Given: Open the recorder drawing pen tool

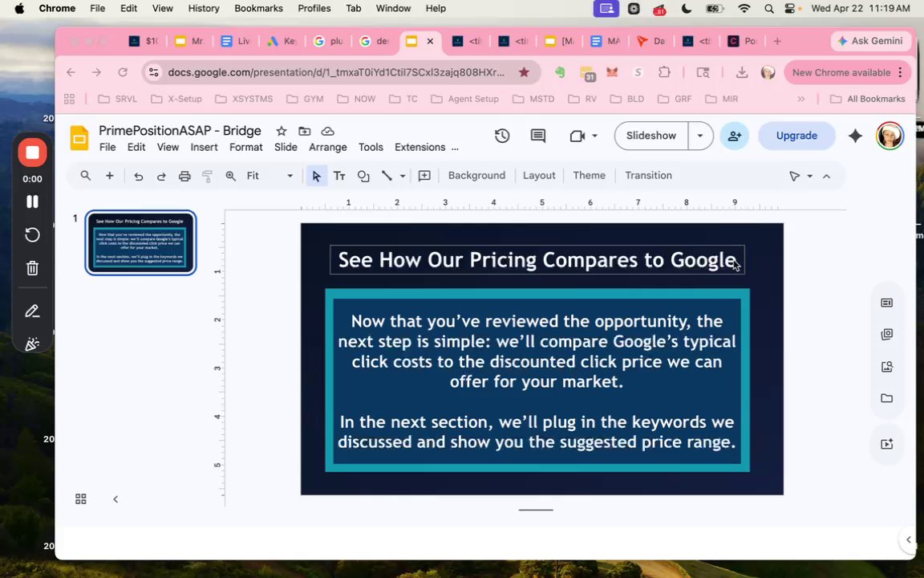Looking at the screenshot, I should (32, 311).
